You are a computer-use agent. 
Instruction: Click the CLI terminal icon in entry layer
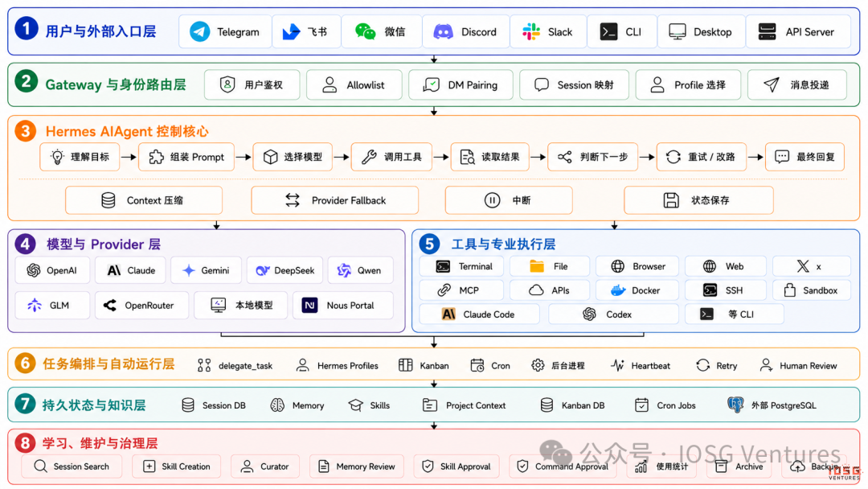click(x=609, y=31)
